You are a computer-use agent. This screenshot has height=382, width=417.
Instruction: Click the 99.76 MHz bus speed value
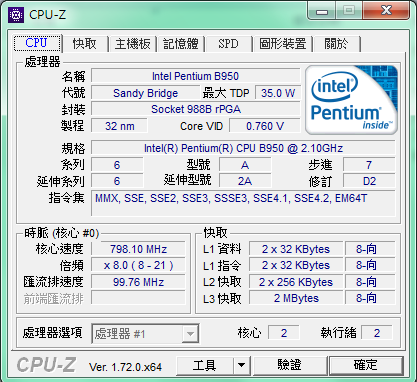tap(138, 282)
